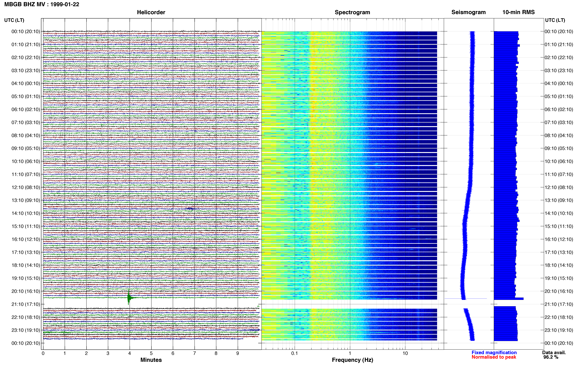Click the Minutes axis label
Image resolution: width=588 pixels, height=368 pixels.
click(151, 360)
